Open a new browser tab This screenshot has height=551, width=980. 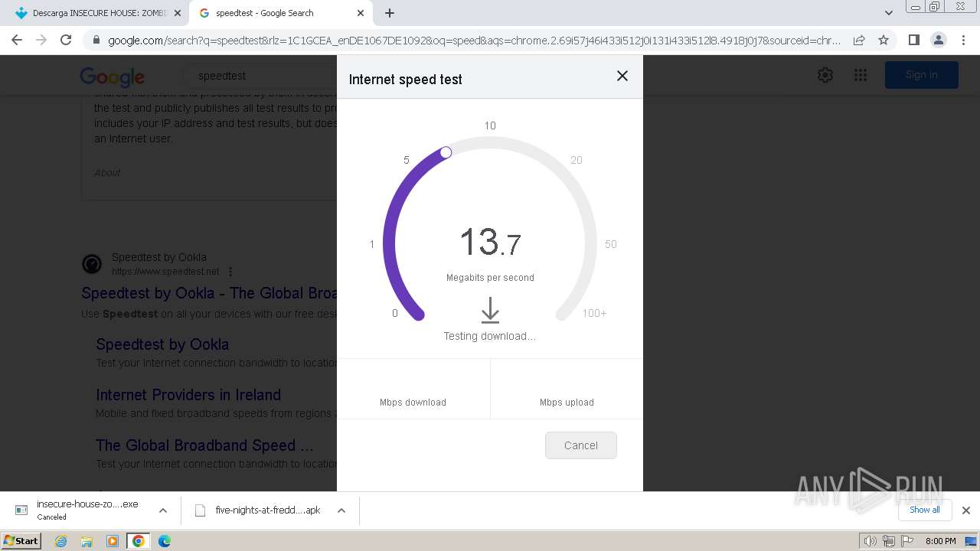tap(390, 13)
